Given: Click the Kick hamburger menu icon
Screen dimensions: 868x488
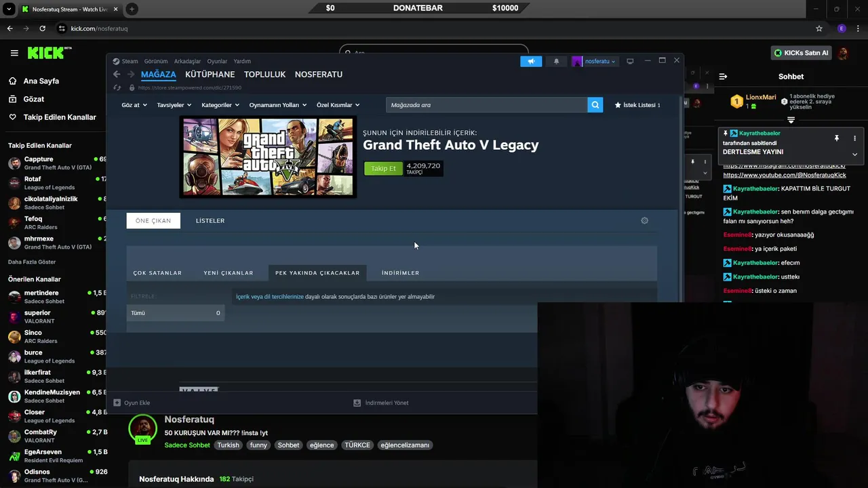Looking at the screenshot, I should pos(14,53).
